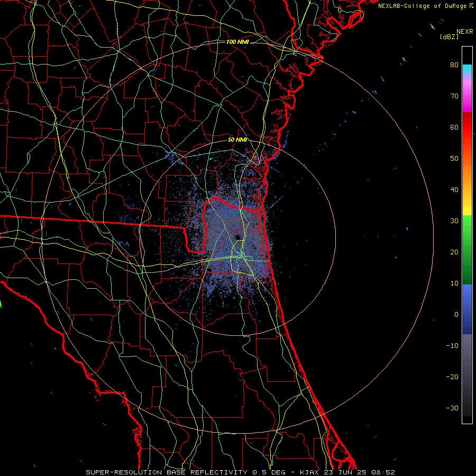
Task: Click the dark radar site spot in echo center
Action: (x=237, y=237)
